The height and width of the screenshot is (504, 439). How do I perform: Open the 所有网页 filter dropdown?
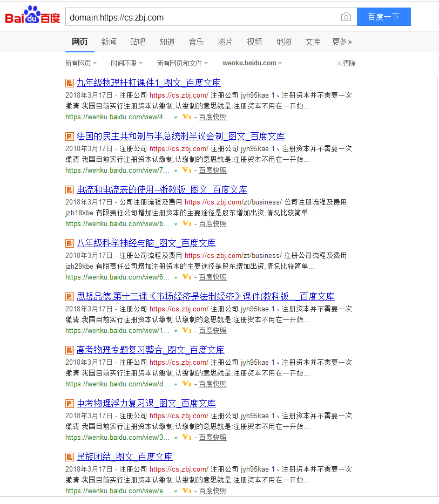click(81, 63)
